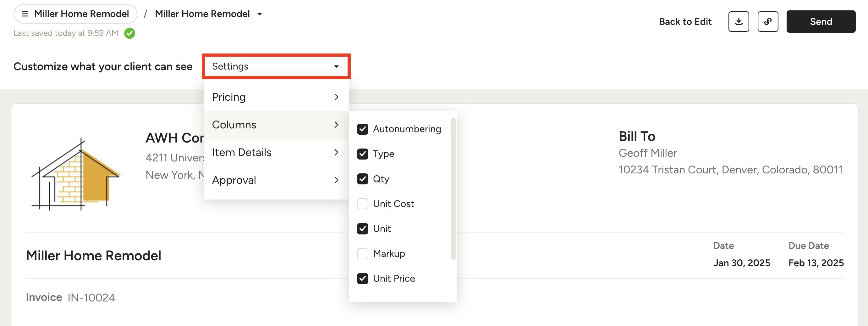Enable the Markup column checkbox
Viewport: 868px width, 326px height.
(x=363, y=253)
